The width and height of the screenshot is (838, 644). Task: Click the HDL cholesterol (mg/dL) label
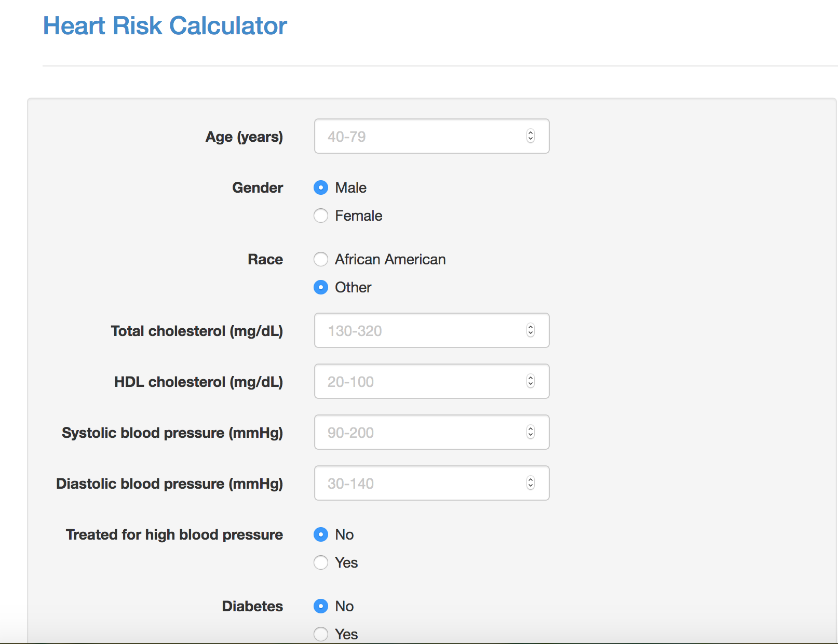[x=199, y=382]
